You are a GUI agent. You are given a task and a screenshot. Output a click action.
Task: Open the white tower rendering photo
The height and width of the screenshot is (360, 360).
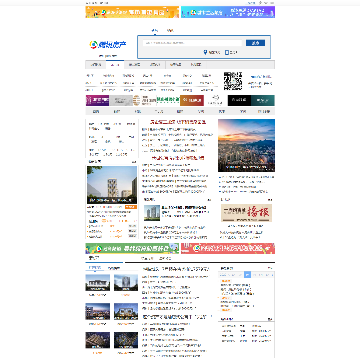[x=112, y=185]
